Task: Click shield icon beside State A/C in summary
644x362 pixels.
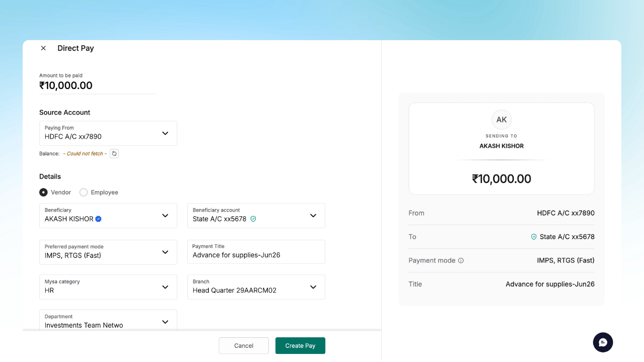Action: [x=534, y=237]
